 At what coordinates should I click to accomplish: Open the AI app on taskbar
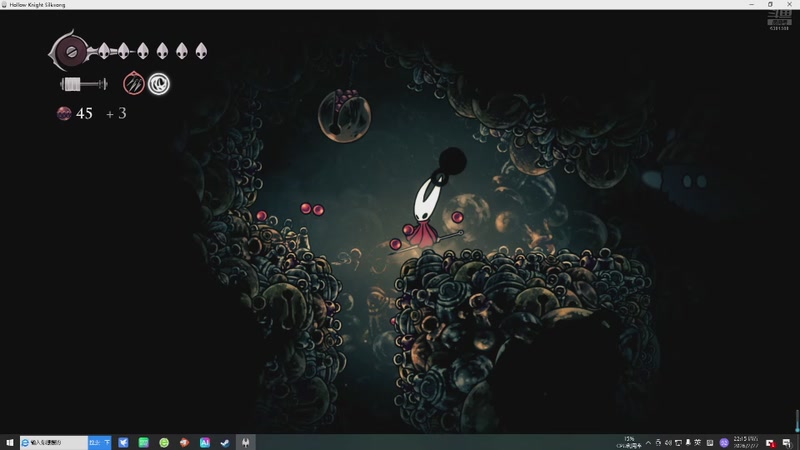[205, 442]
